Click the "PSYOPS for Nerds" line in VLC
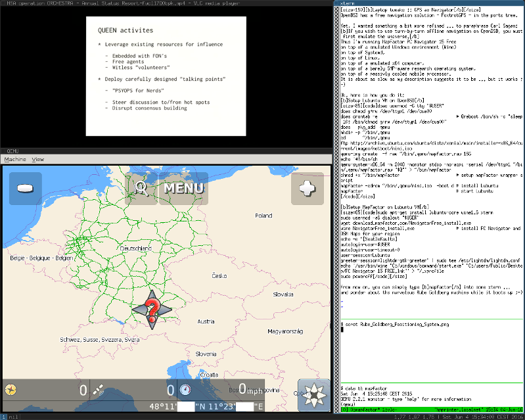Viewport: 525px width, 420px height. click(x=138, y=91)
